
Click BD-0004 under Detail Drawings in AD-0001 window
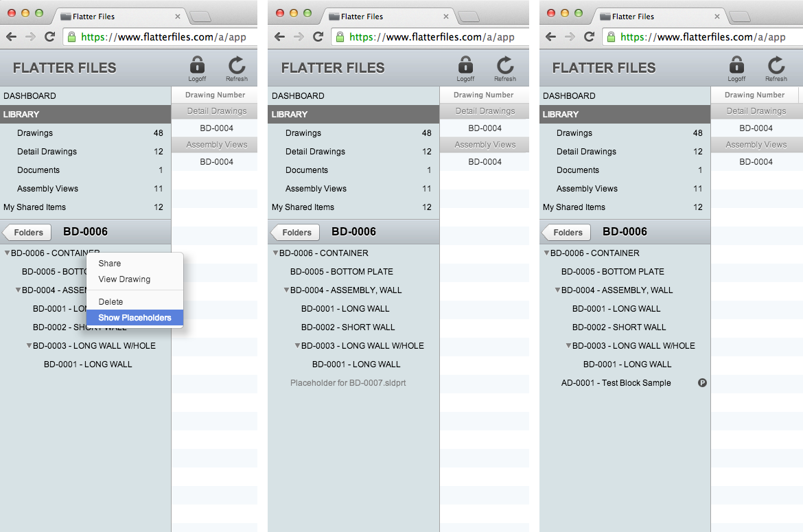pyautogui.click(x=756, y=128)
